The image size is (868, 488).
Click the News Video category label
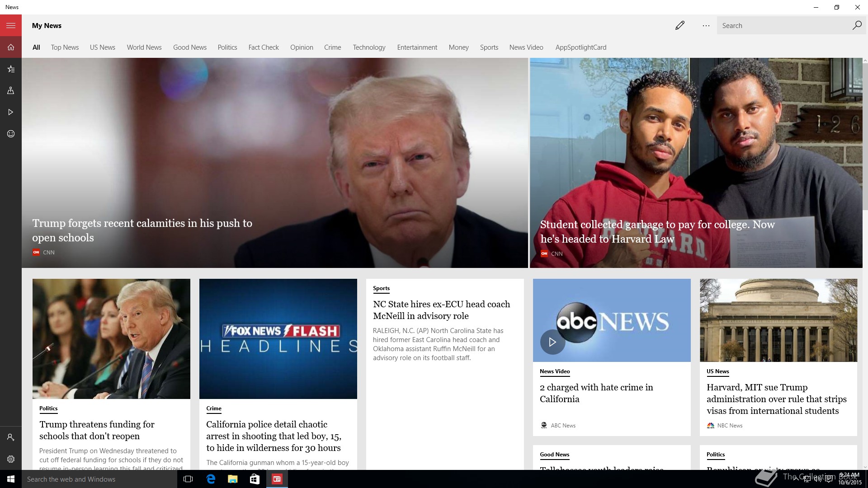[x=555, y=371]
